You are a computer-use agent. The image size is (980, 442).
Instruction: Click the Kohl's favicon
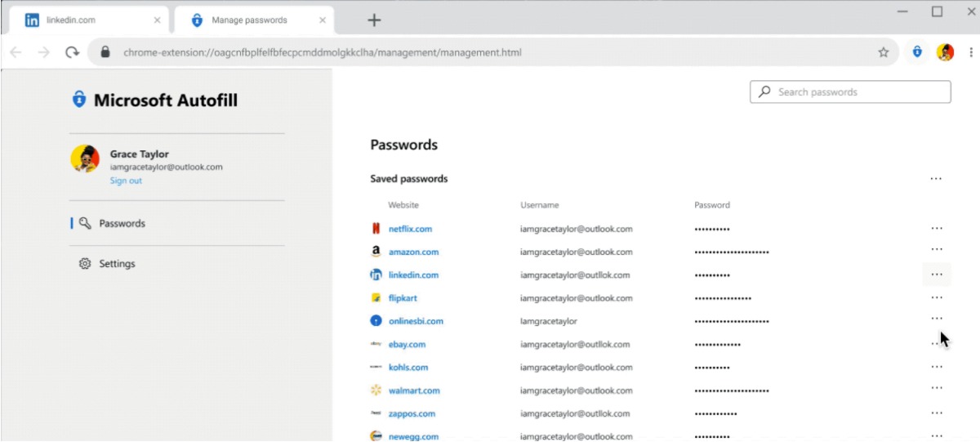tap(376, 367)
